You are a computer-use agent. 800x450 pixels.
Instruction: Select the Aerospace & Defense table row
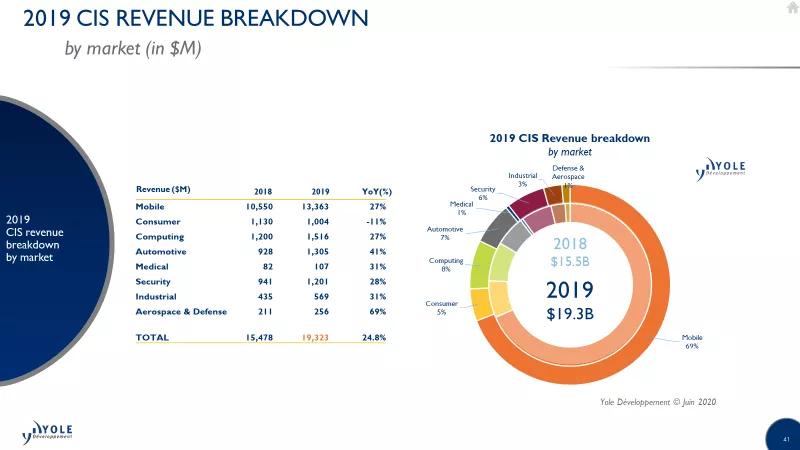[261, 312]
